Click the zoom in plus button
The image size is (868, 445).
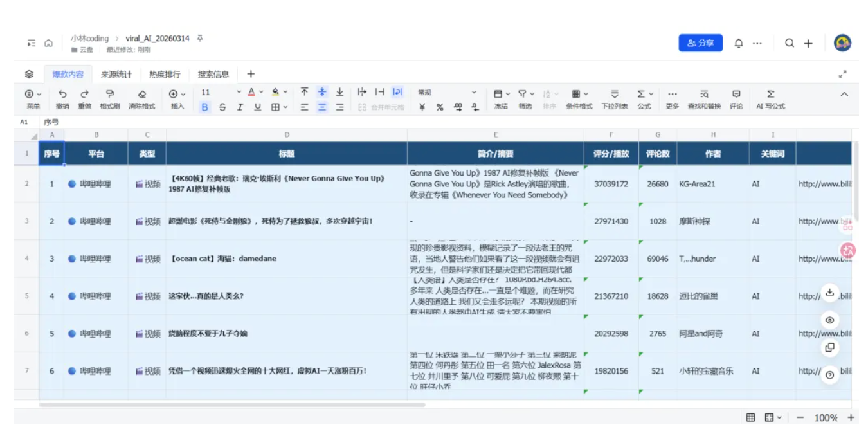click(x=851, y=417)
